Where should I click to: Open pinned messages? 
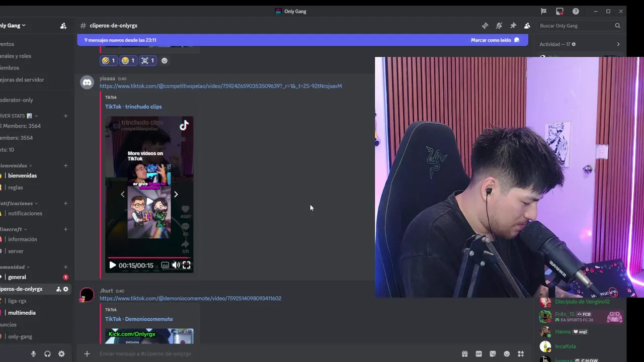513,26
